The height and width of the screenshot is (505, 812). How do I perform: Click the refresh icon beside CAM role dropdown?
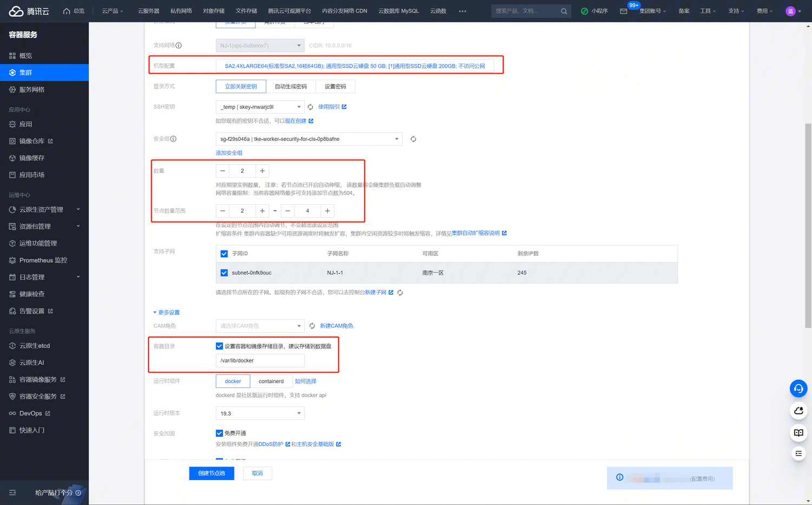(x=312, y=326)
